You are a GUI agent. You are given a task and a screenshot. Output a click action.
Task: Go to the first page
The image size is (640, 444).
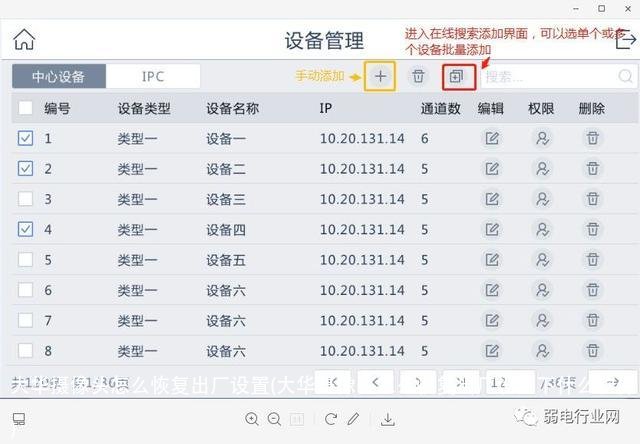pyautogui.click(x=333, y=382)
